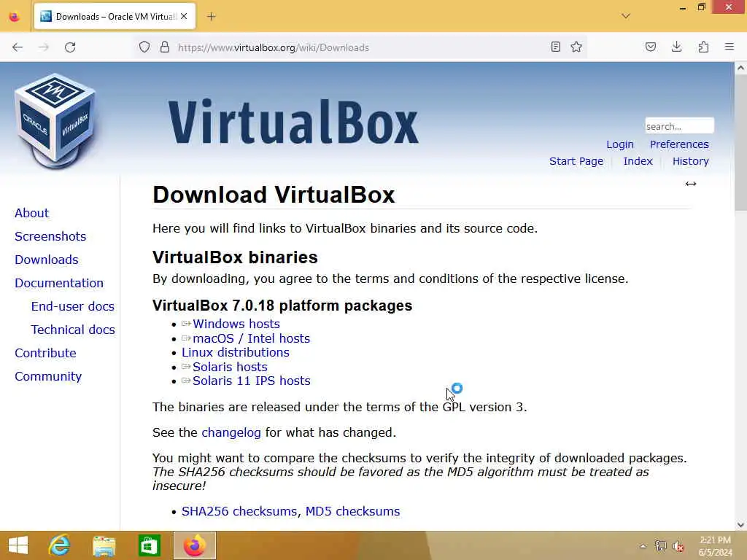747x560 pixels.
Task: Go to Start Page link
Action: 576,161
